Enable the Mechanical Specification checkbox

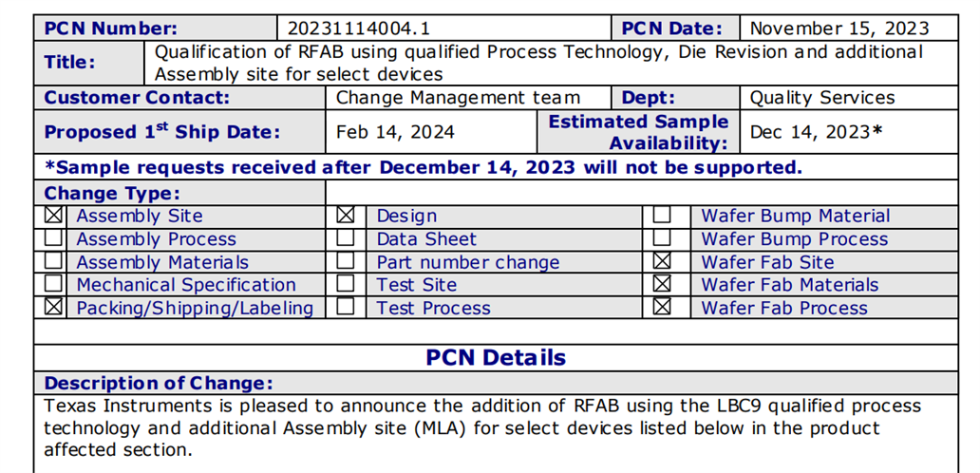pyautogui.click(x=54, y=284)
